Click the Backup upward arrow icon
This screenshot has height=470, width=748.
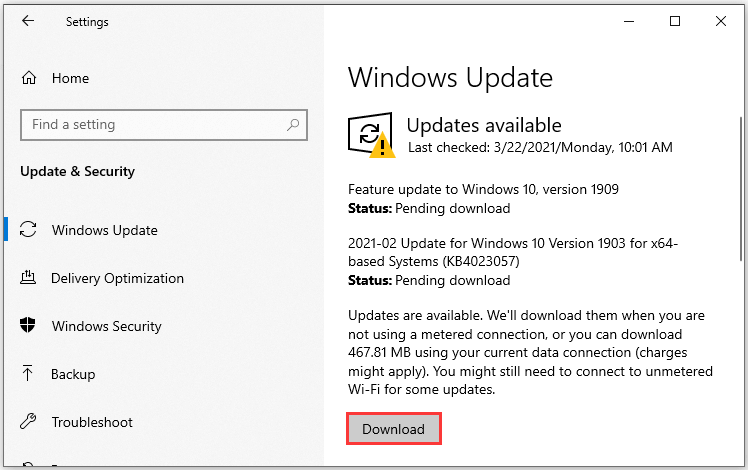coord(28,373)
